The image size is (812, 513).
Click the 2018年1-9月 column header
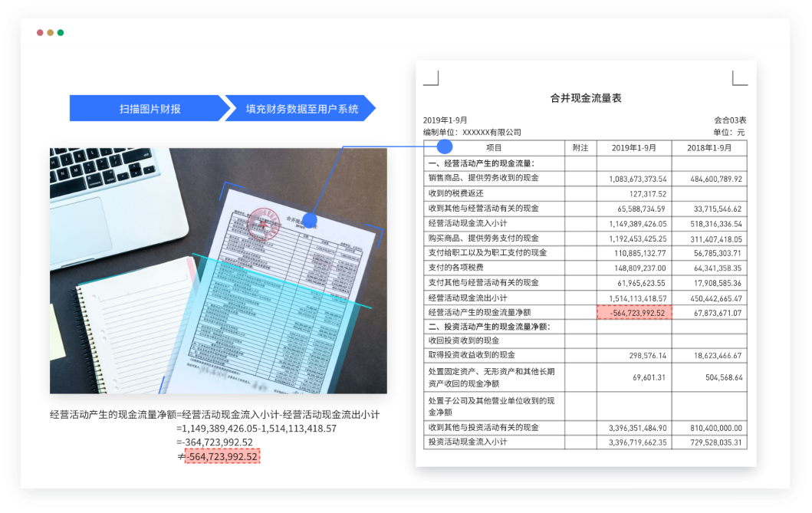pyautogui.click(x=708, y=148)
